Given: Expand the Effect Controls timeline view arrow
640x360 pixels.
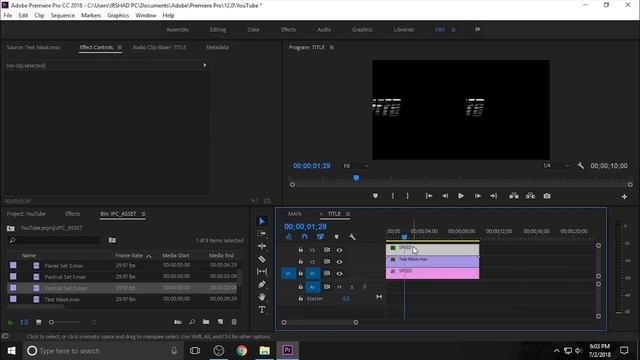Looking at the screenshot, I should pyautogui.click(x=205, y=65).
